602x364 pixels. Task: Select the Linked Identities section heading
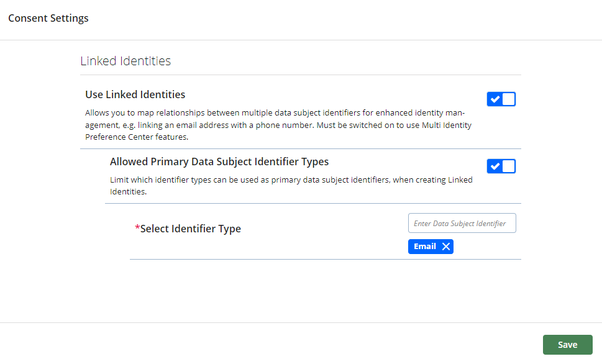(125, 60)
